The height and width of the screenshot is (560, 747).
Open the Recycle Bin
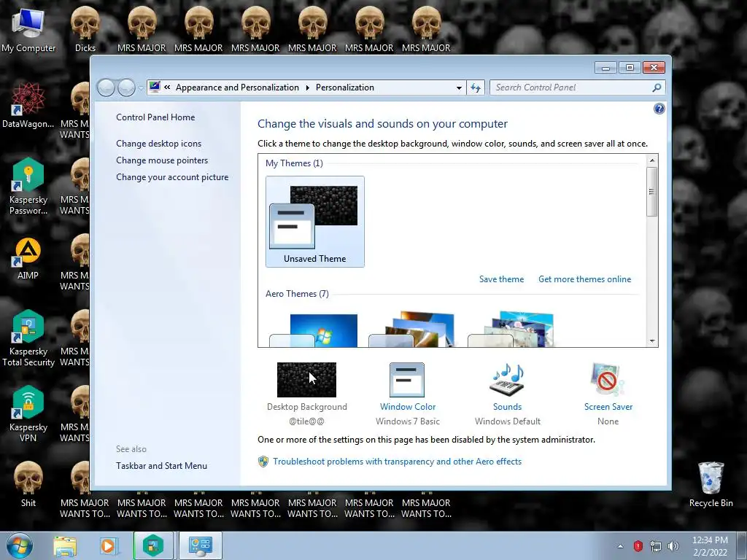pyautogui.click(x=711, y=484)
